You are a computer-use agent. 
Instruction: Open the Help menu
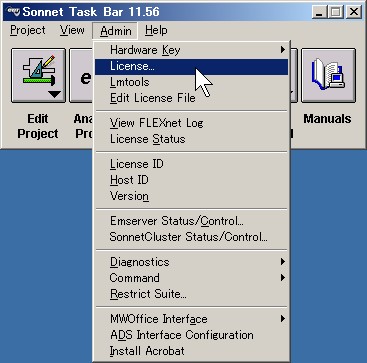(x=156, y=31)
